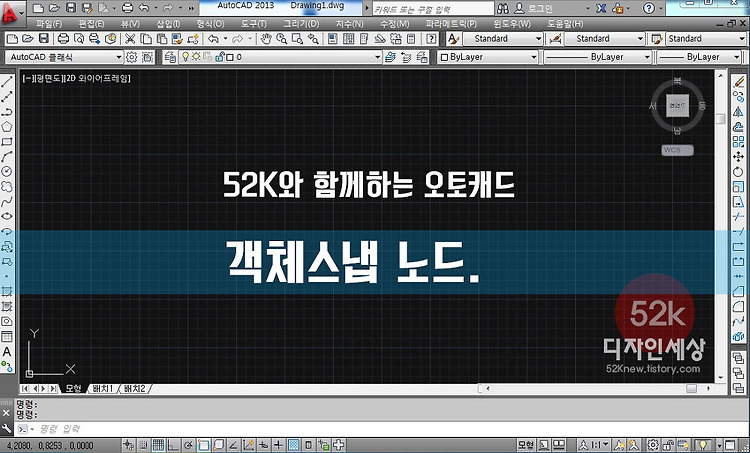
Task: Click the Print icon in standard toolbar
Action: 63,39
